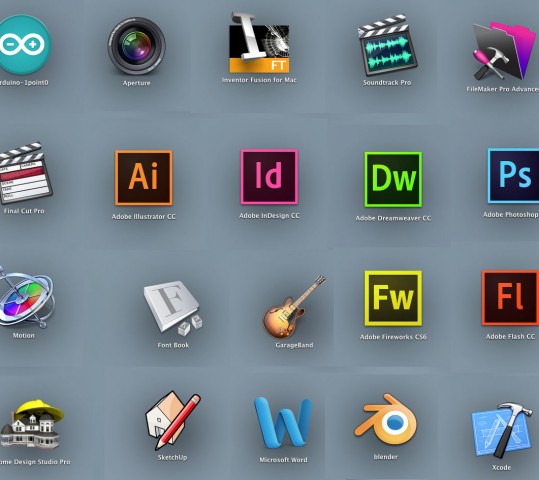Click the "Aperture" label

click(136, 83)
